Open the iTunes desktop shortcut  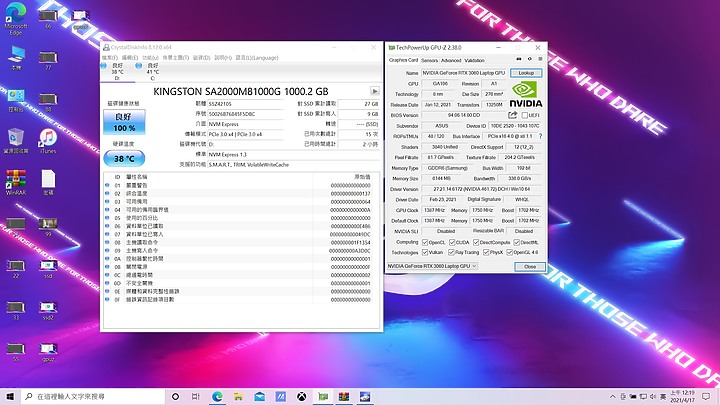pos(48,141)
